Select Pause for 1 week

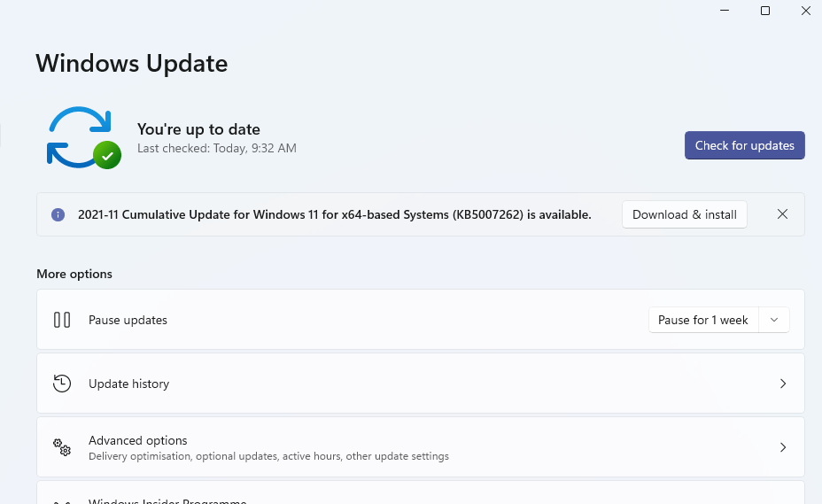[x=702, y=320]
